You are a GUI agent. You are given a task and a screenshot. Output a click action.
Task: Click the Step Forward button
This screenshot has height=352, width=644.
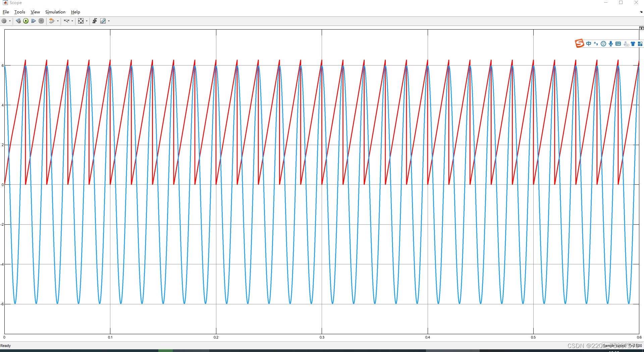click(34, 21)
